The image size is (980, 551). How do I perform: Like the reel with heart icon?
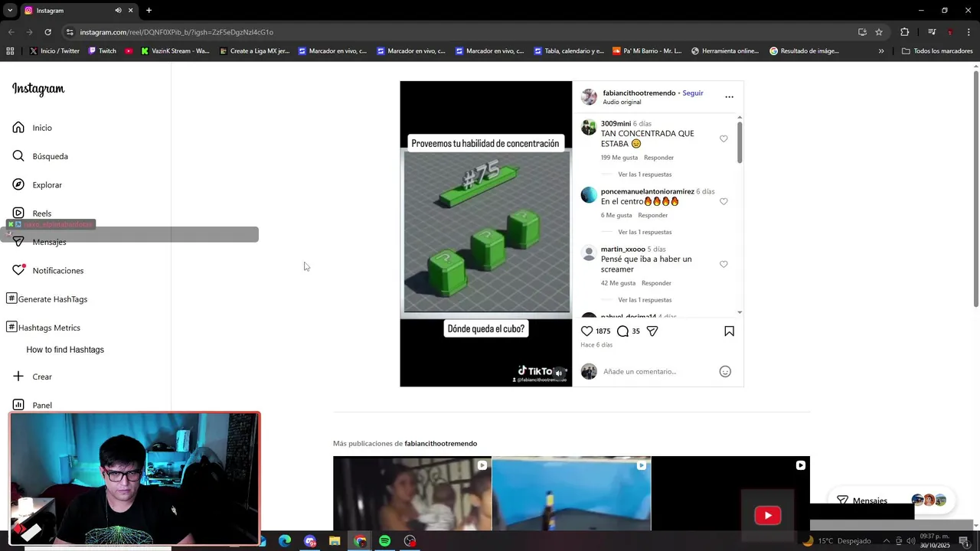click(x=586, y=331)
